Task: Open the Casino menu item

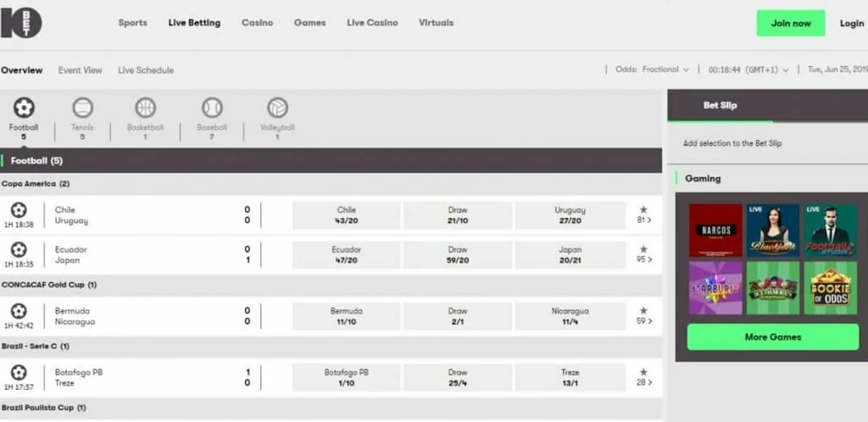Action: pos(257,23)
